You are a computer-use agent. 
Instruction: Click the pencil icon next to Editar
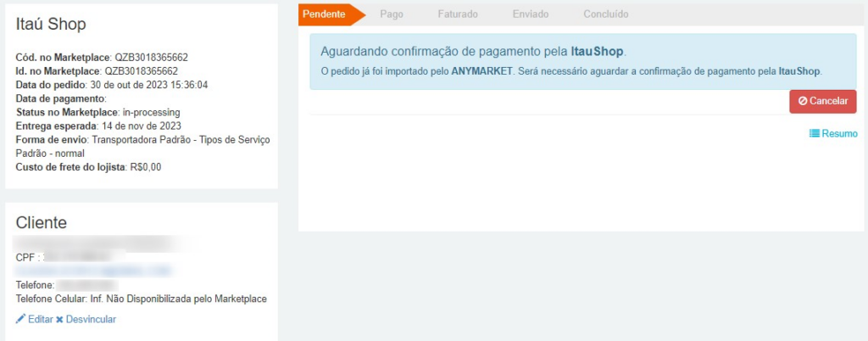[x=20, y=319]
